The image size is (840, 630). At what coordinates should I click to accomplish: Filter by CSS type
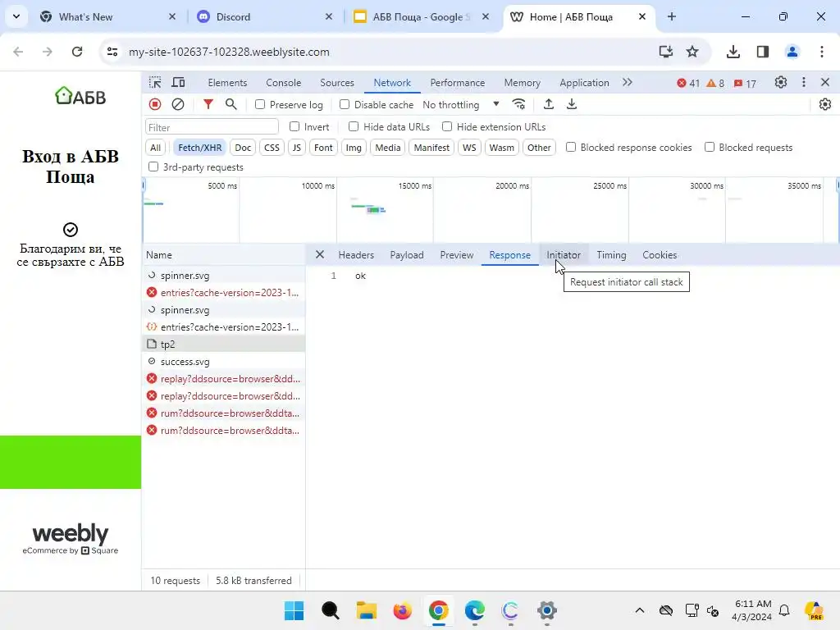[x=272, y=148]
